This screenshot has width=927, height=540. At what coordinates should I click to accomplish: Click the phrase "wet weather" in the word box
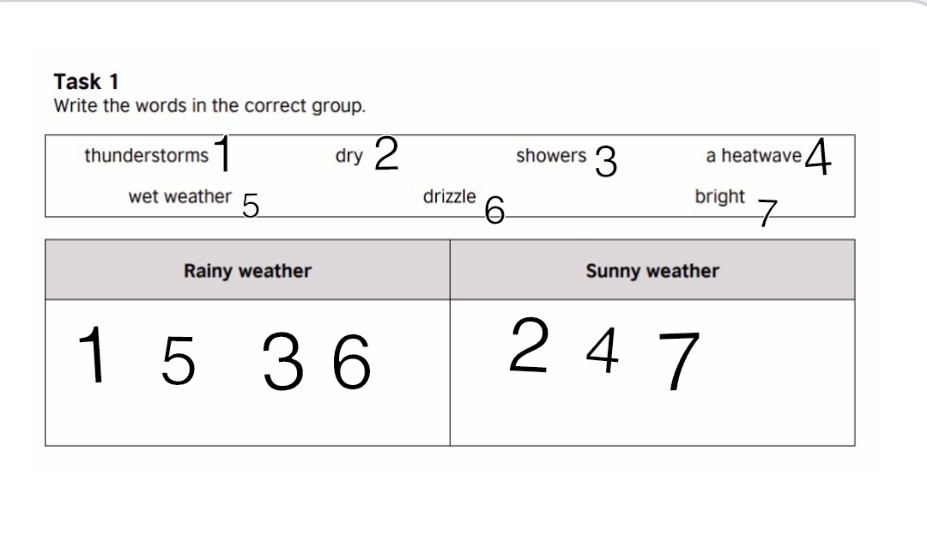pyautogui.click(x=180, y=196)
